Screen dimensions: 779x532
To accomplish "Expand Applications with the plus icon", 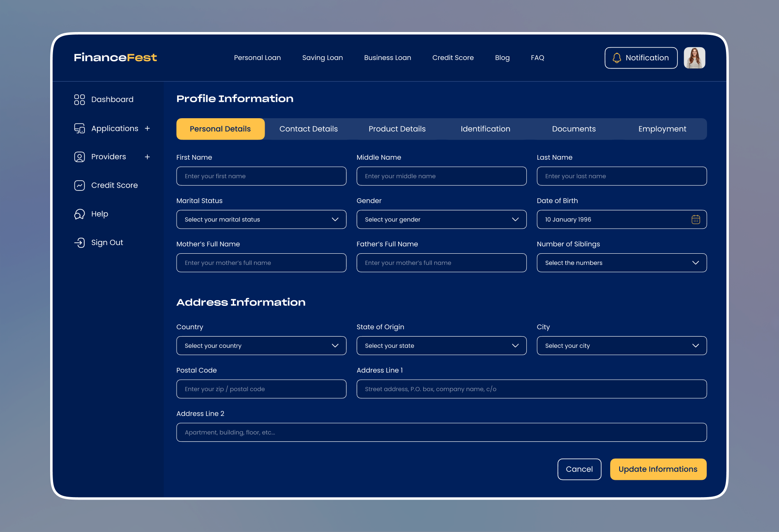I will click(148, 128).
